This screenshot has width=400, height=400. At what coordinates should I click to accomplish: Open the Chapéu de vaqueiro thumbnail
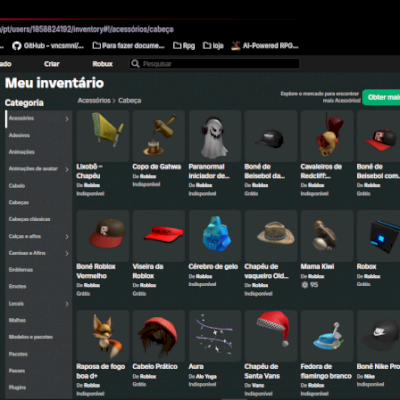(x=271, y=236)
